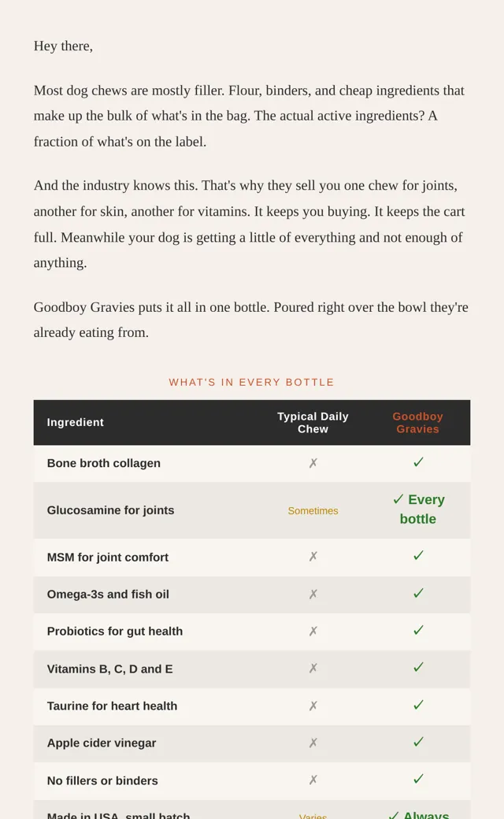The height and width of the screenshot is (819, 504).
Task: Click the X mark in Vitamins row
Action: click(313, 668)
